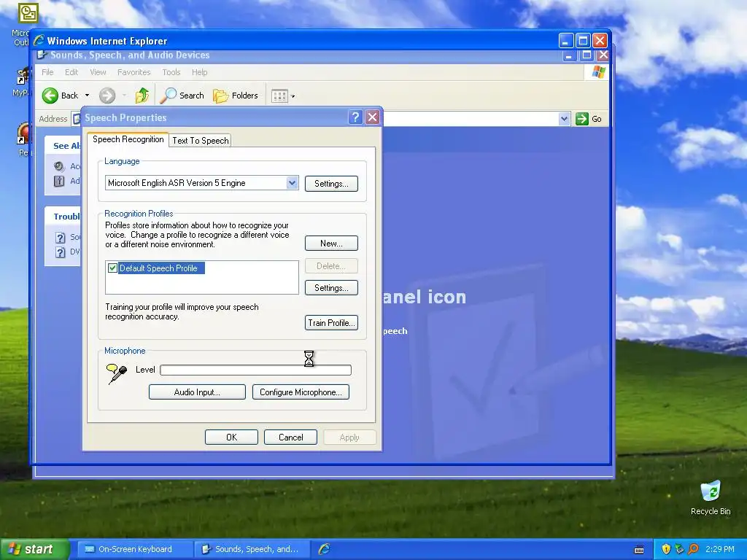Viewport: 747px width, 560px height.
Task: Switch to the Text To Speech tab
Action: [200, 141]
